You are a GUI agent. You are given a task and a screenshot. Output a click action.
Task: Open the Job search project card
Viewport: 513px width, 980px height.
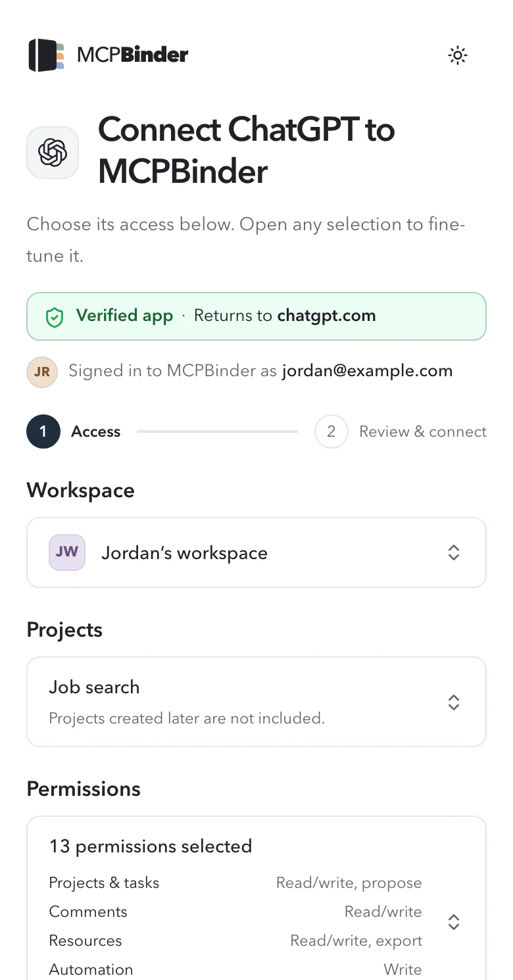click(x=256, y=702)
